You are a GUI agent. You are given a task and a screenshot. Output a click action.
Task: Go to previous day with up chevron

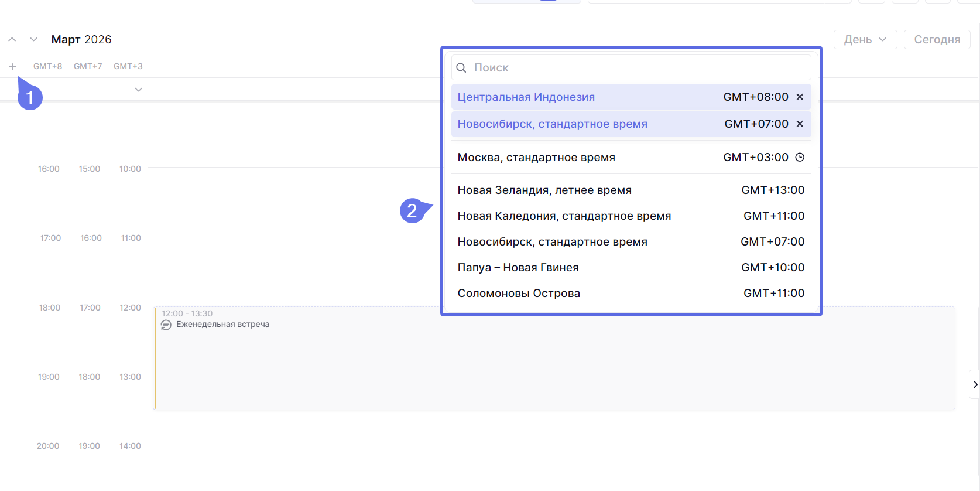[x=12, y=40]
